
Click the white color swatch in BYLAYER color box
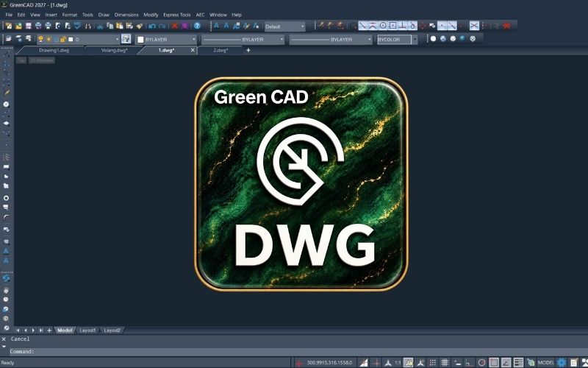[x=140, y=40]
